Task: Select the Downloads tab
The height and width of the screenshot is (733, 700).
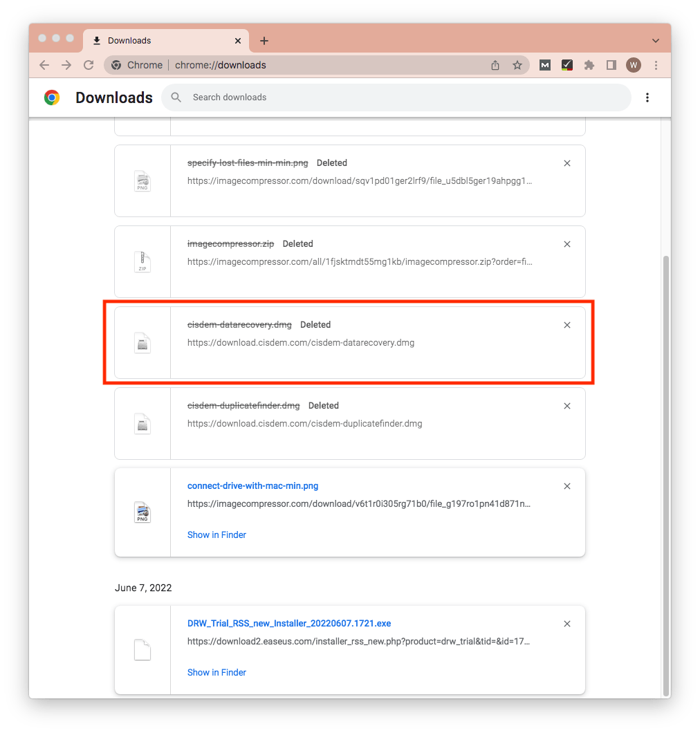Action: (x=159, y=41)
